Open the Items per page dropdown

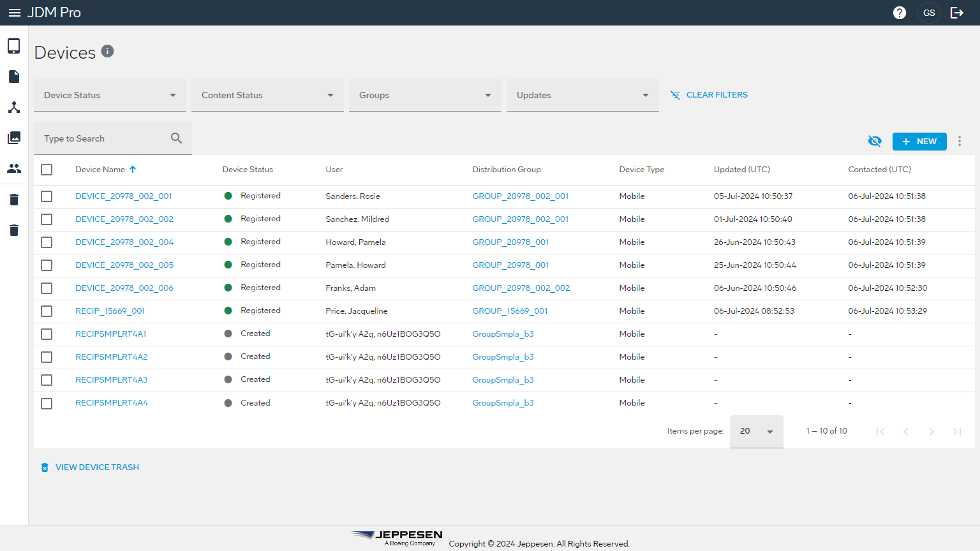757,432
